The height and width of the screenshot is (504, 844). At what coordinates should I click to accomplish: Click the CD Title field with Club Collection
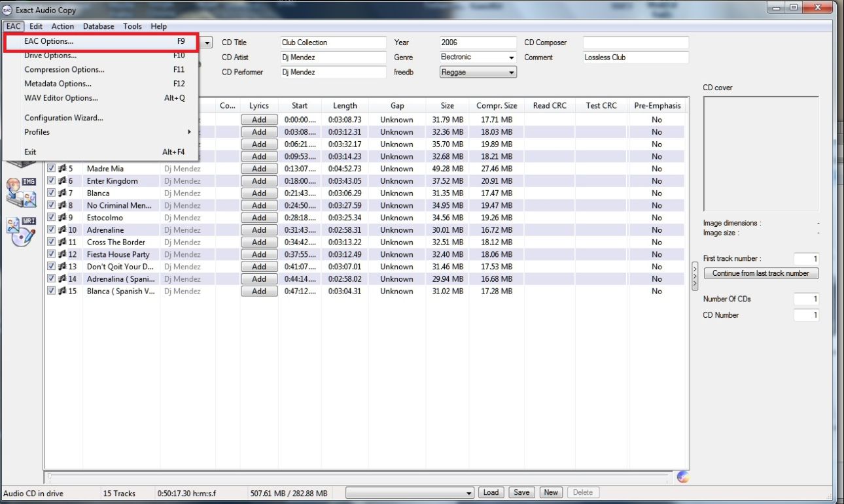pyautogui.click(x=333, y=42)
